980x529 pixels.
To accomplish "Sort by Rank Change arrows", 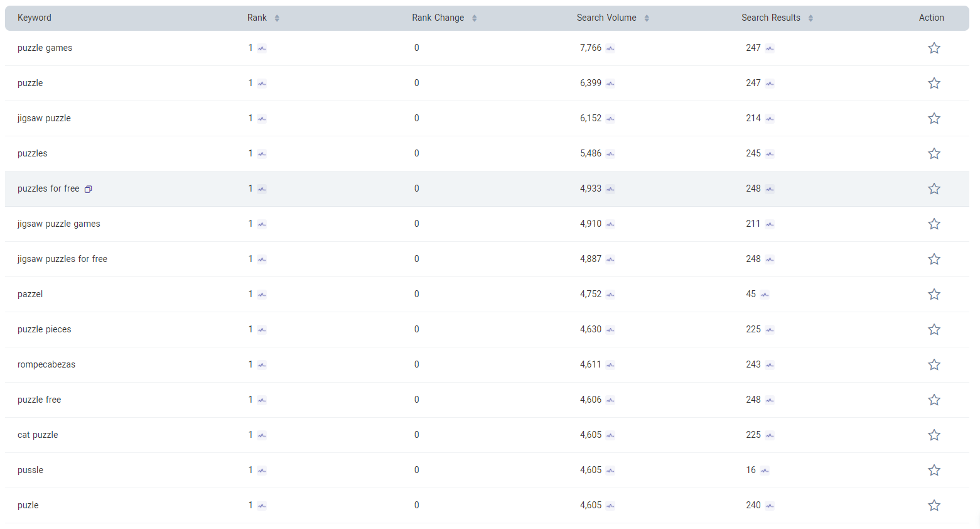I will coord(475,18).
